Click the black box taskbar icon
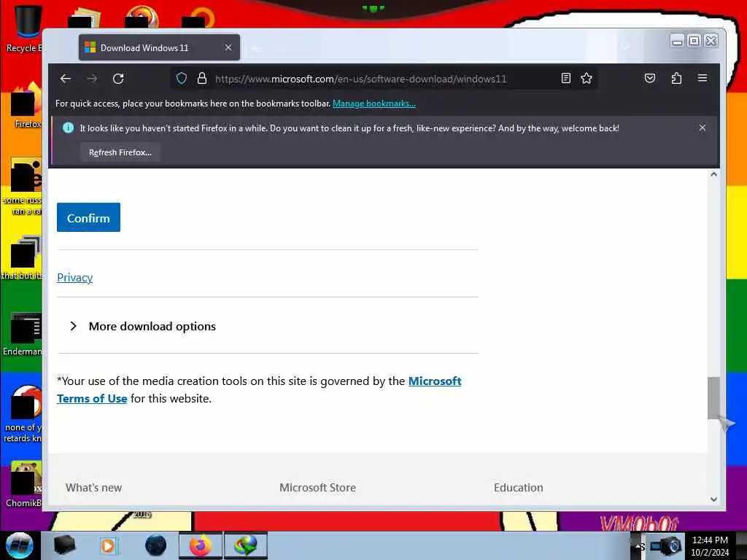Screen dimensions: 747x560 (64, 545)
